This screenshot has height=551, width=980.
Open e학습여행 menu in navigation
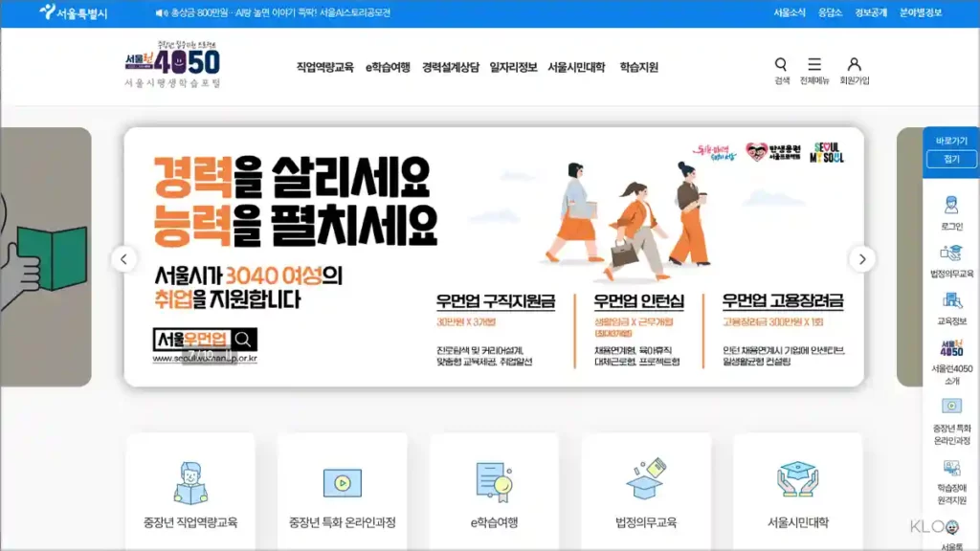(x=388, y=68)
